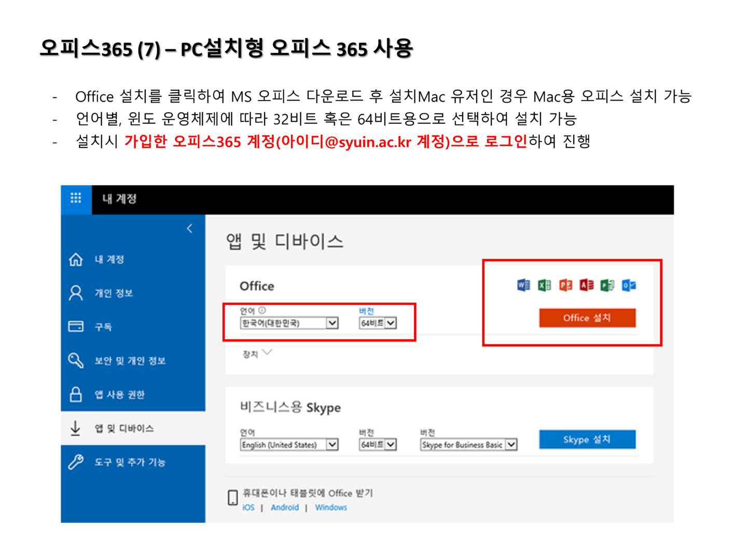Click the Excel app icon
The height and width of the screenshot is (560, 747).
coord(544,285)
